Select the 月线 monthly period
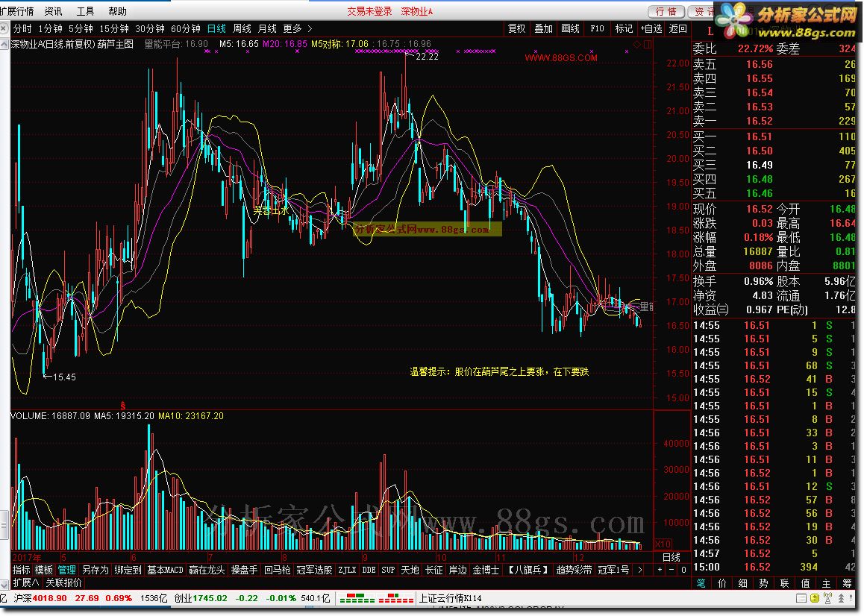Image resolution: width=864 pixels, height=616 pixels. [267, 28]
